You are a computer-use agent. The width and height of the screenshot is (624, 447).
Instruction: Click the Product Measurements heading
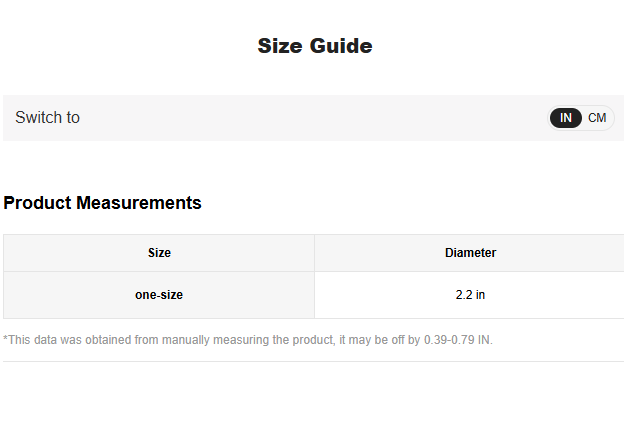(102, 203)
